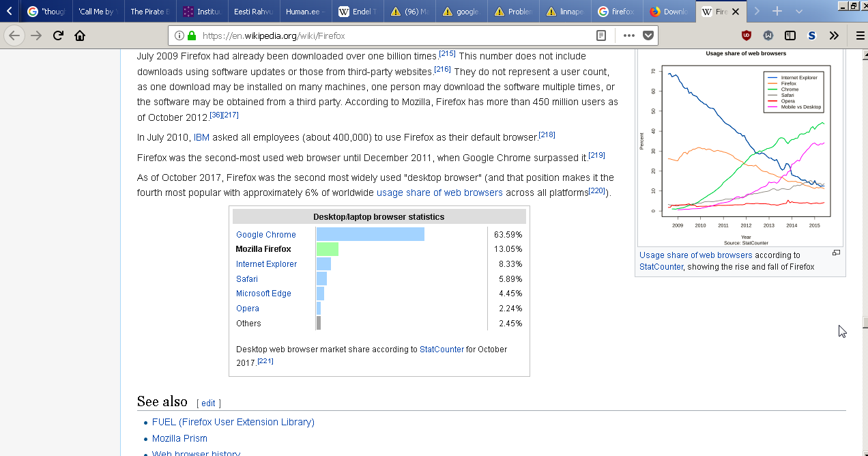Save page to Pocket
Image resolution: width=868 pixels, height=456 pixels.
pyautogui.click(x=648, y=35)
